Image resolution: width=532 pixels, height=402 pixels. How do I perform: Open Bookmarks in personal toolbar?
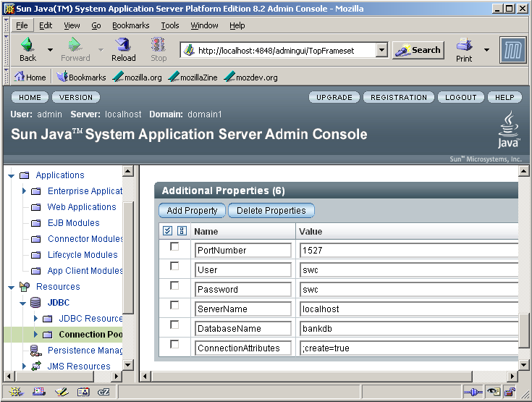[x=81, y=77]
